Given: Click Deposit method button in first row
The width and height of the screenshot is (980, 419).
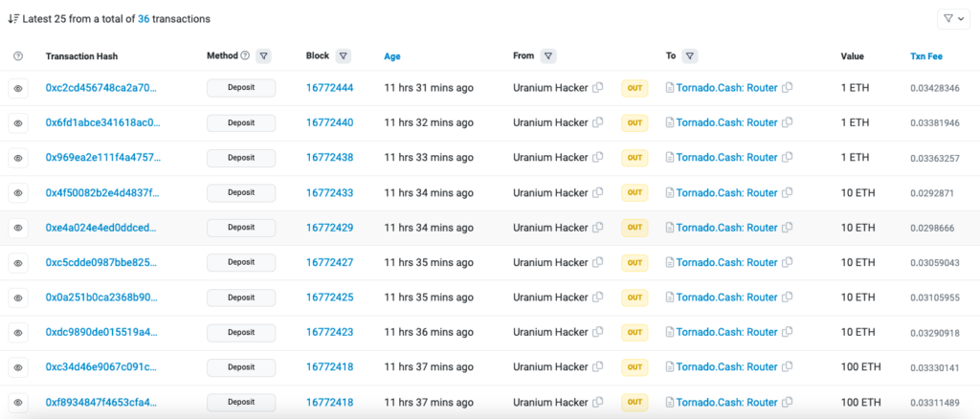Looking at the screenshot, I should (241, 88).
